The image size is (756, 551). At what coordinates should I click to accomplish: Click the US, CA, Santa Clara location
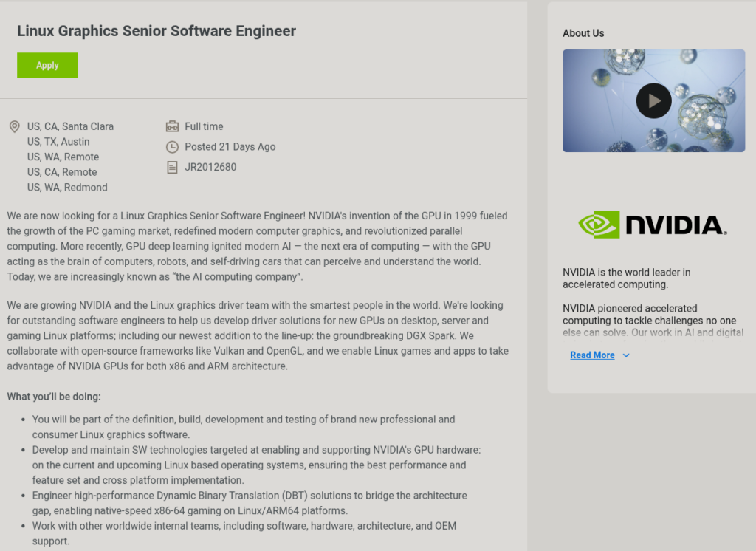tap(70, 126)
